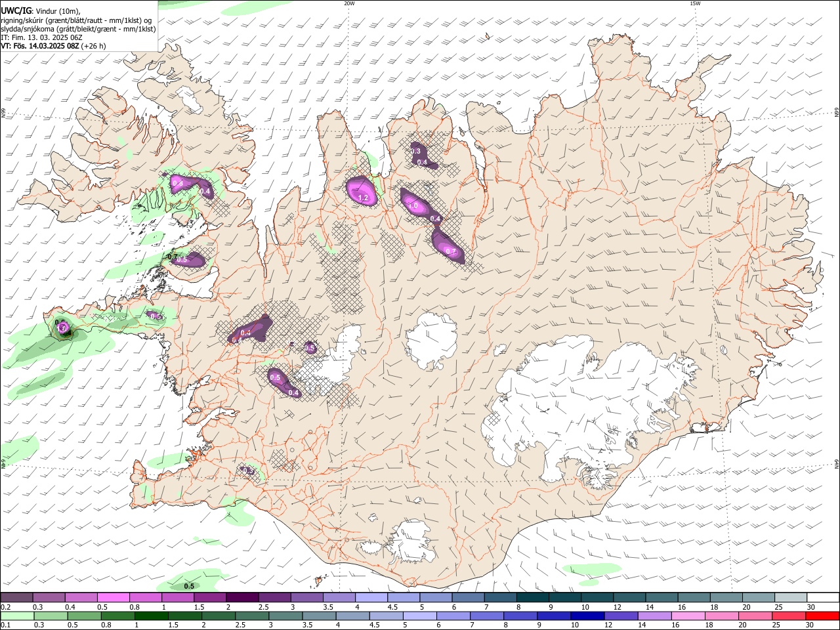Click the purple snow cell labeled 1.2
The image size is (840, 630).
[361, 190]
